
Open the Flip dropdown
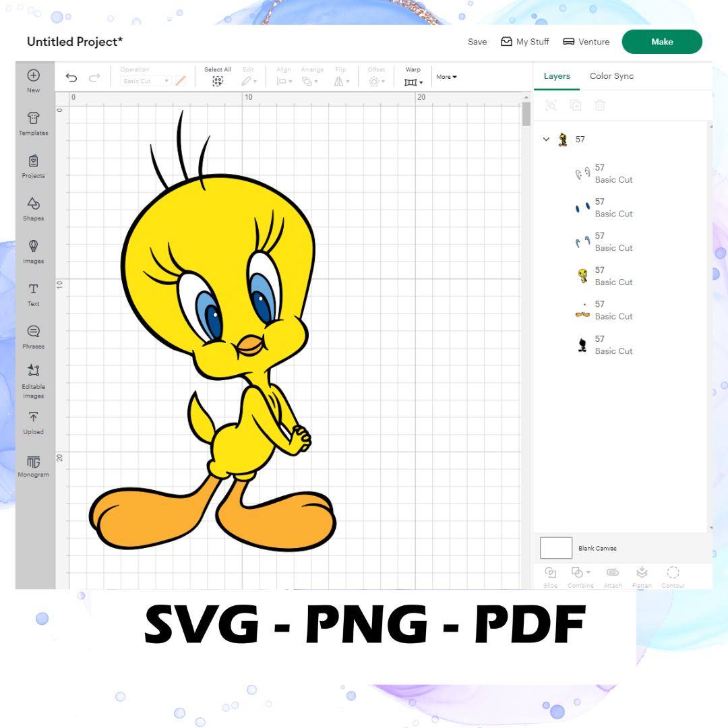(x=341, y=82)
